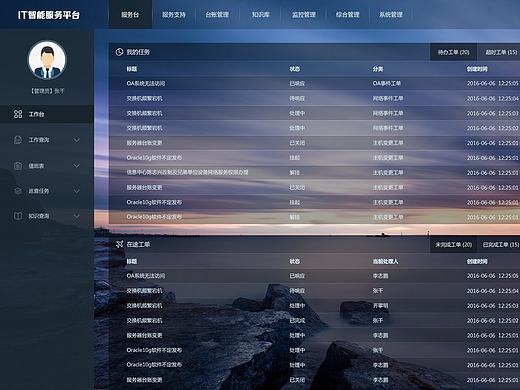Image resolution: width=520 pixels, height=390 pixels.
Task: Switch to 待办工单 (20) tab
Action: point(453,52)
